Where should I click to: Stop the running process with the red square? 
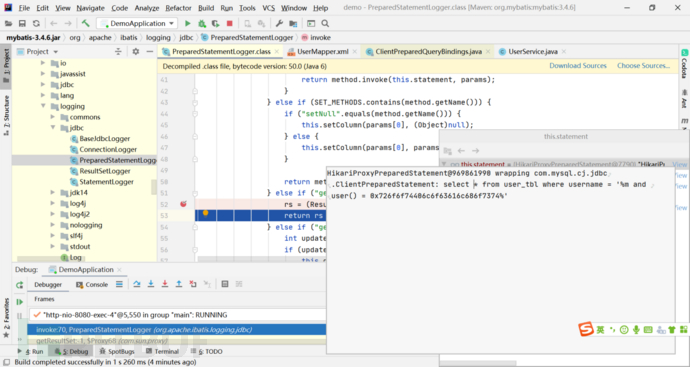pyautogui.click(x=229, y=23)
